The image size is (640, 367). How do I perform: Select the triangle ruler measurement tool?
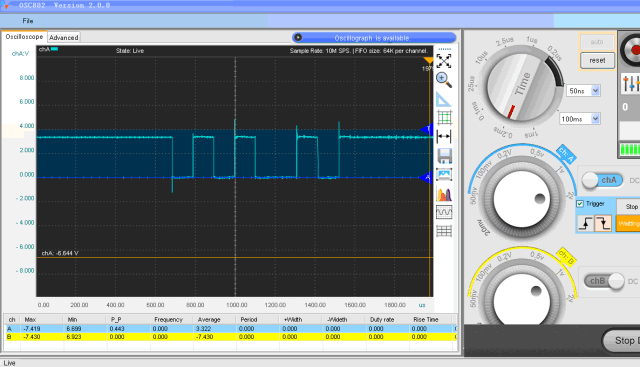(444, 99)
